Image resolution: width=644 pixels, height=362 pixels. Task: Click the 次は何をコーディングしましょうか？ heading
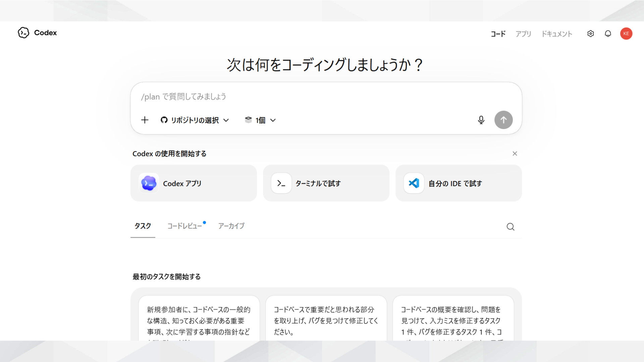pos(325,65)
